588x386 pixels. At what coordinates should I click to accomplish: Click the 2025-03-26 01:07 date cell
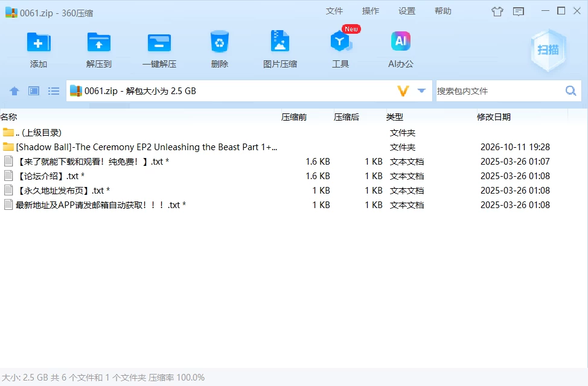pos(515,162)
